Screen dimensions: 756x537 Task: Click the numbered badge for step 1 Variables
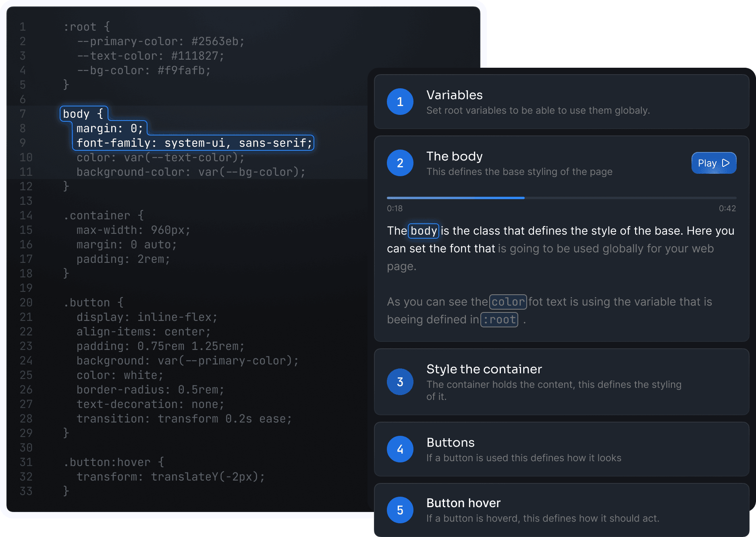(x=400, y=102)
